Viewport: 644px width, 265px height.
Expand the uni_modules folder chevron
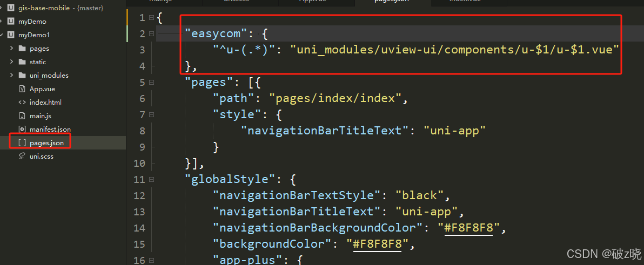click(x=11, y=76)
